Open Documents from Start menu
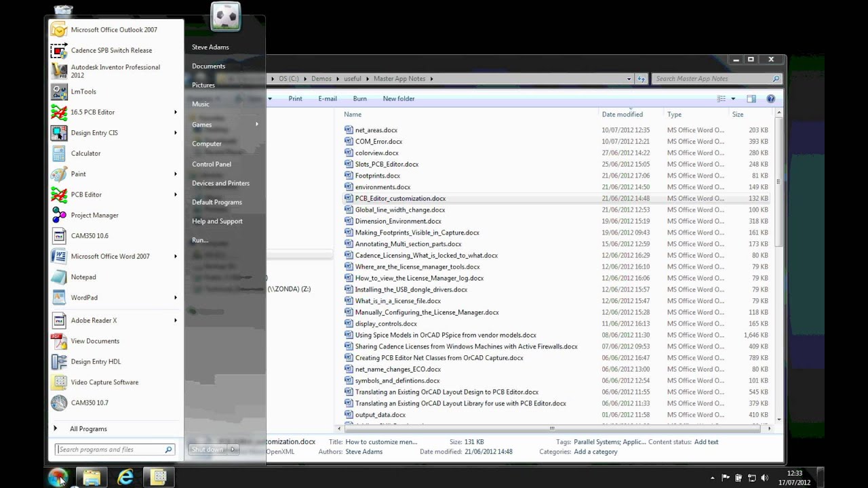The width and height of the screenshot is (868, 488). click(x=208, y=66)
